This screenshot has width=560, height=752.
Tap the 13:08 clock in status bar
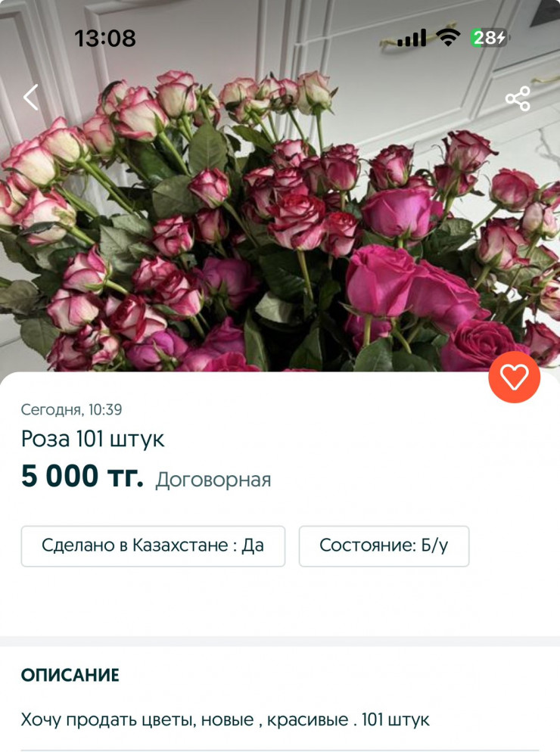105,39
